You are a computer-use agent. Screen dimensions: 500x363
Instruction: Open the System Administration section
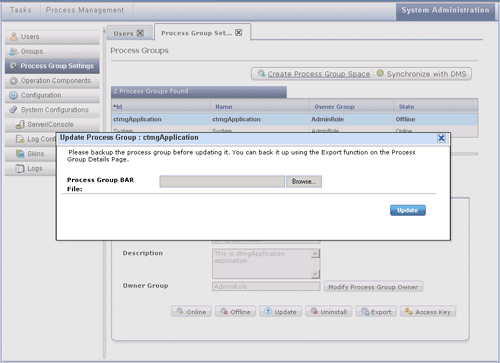point(445,10)
